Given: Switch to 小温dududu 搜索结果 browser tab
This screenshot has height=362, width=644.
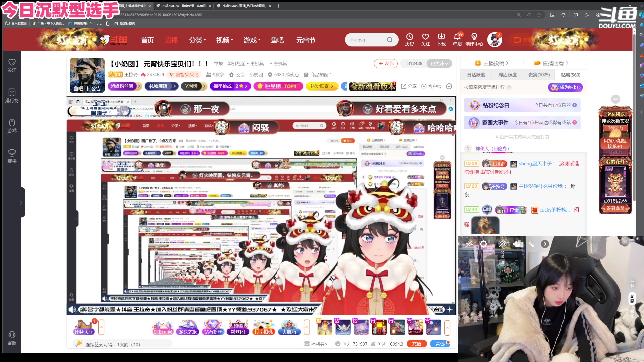Looking at the screenshot, I should click(183, 6).
